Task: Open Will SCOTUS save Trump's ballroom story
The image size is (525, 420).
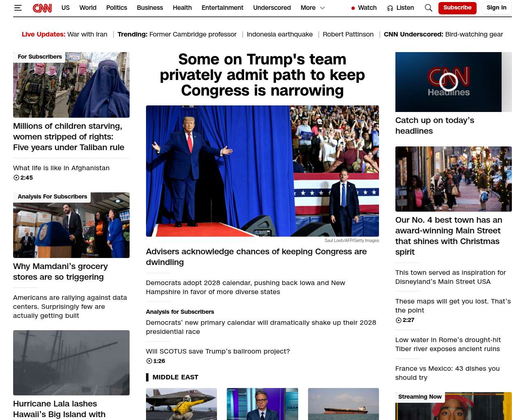Action: point(218,351)
